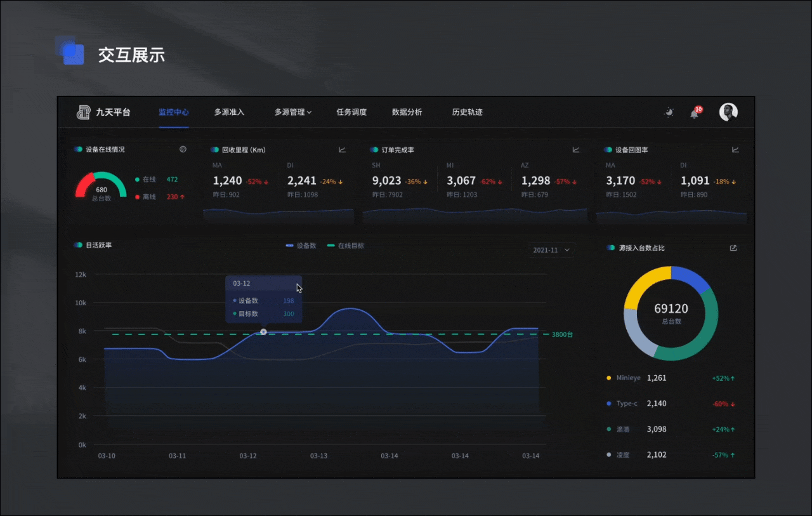Click the -60% Type-c change value
812x516 pixels.
tap(723, 404)
